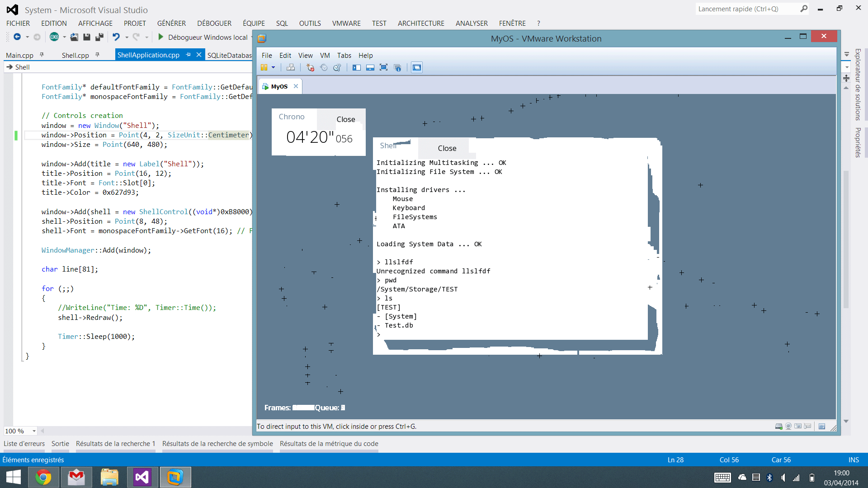Click Close button in the Chrono window
868x488 pixels.
(346, 119)
